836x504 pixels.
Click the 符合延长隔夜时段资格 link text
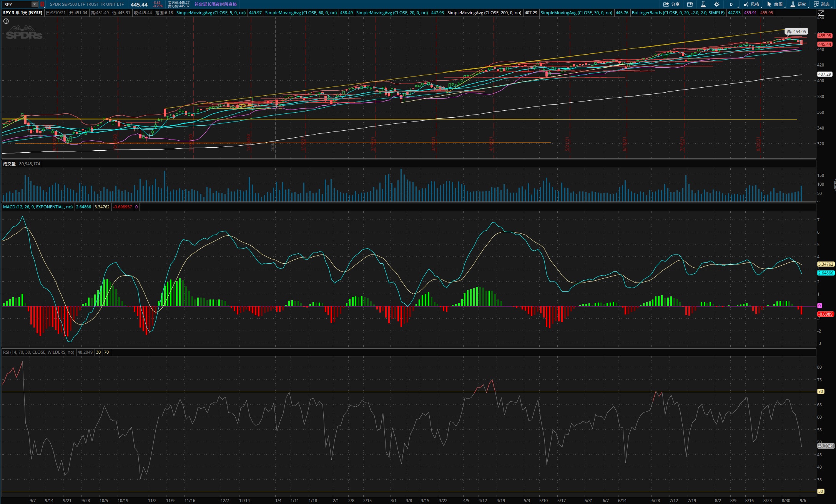216,4
